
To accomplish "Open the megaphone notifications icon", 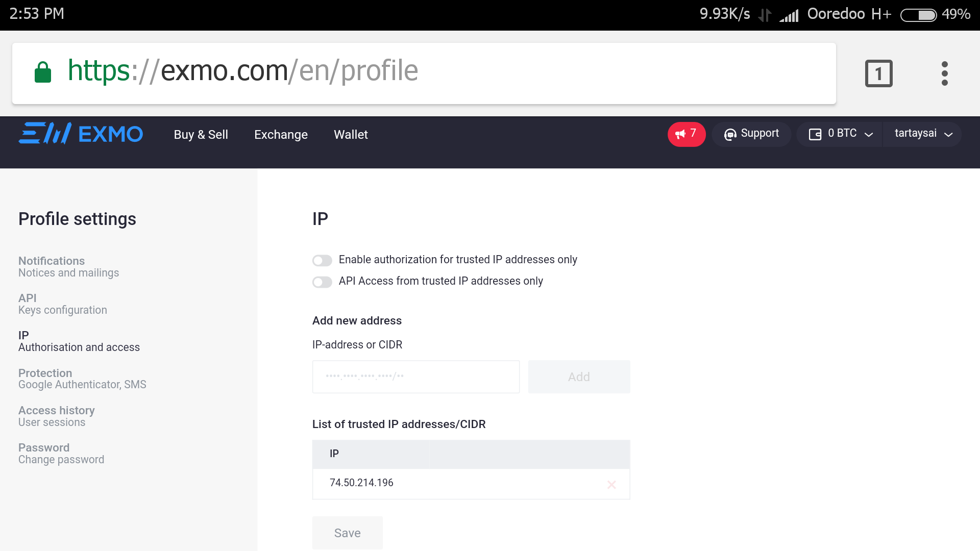I will click(686, 133).
